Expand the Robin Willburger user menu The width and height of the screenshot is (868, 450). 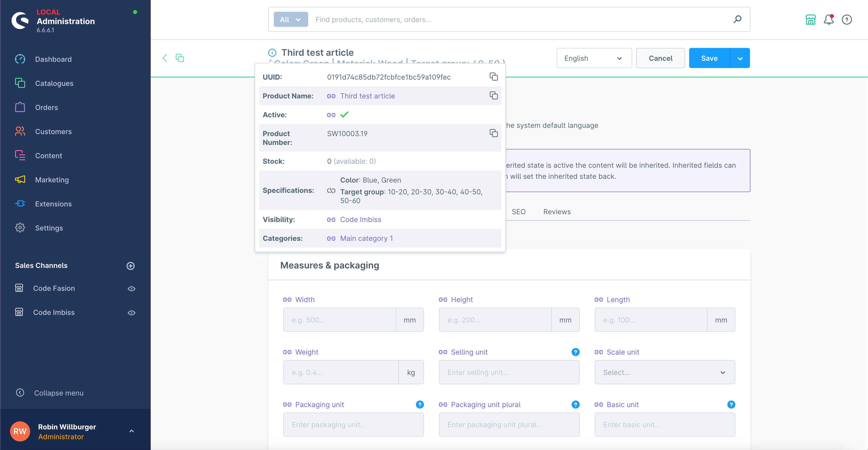click(131, 431)
